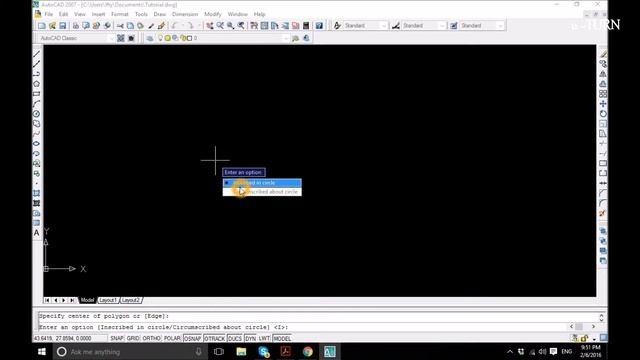Select the Multiline Text A tool

[x=36, y=233]
